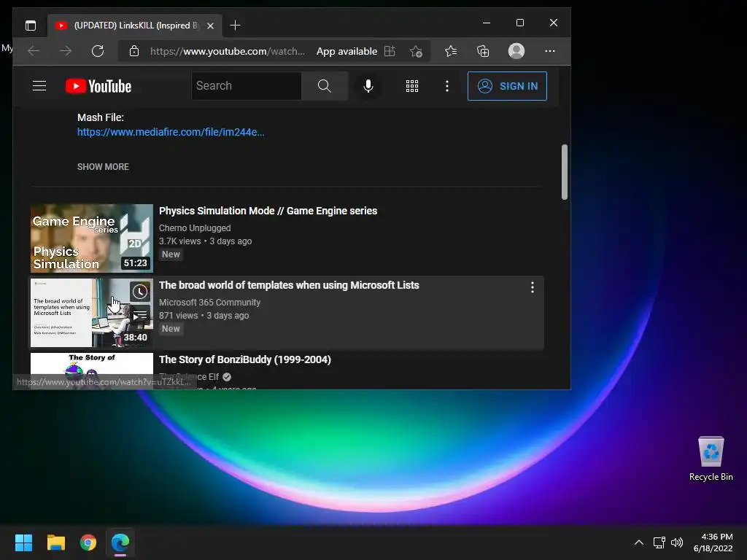The width and height of the screenshot is (747, 560).
Task: Click the address bar URL
Action: point(228,52)
